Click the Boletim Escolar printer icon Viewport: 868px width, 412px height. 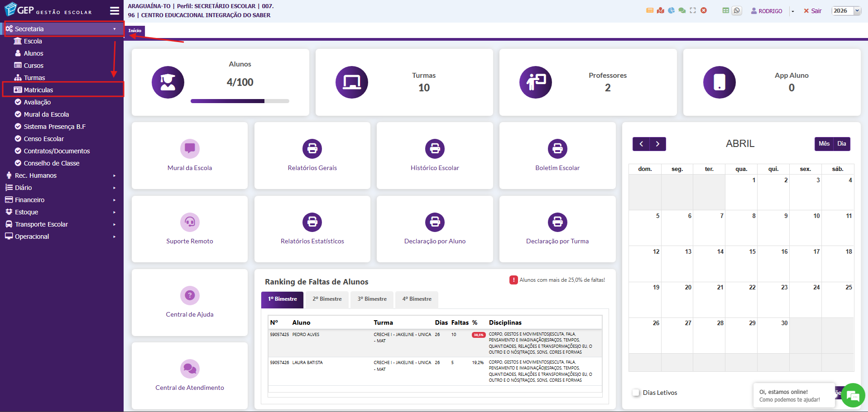click(x=557, y=149)
